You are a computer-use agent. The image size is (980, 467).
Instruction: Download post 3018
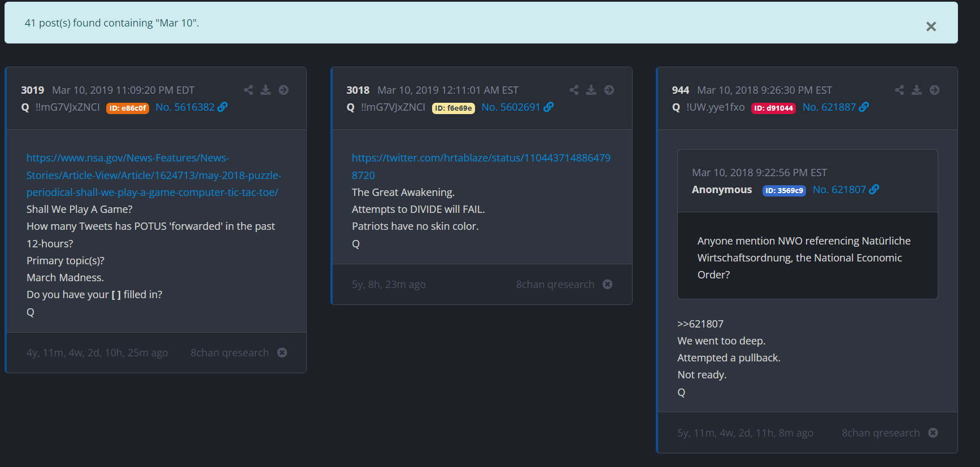(591, 90)
